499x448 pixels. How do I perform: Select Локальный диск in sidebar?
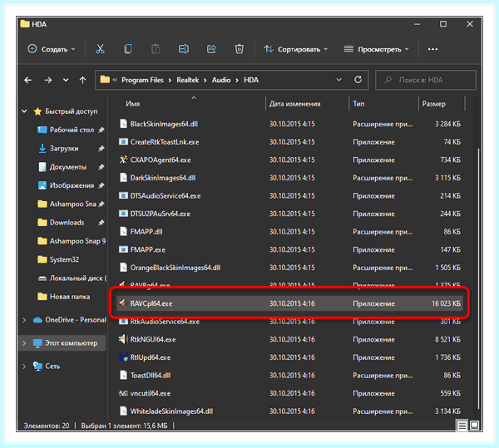pos(78,278)
